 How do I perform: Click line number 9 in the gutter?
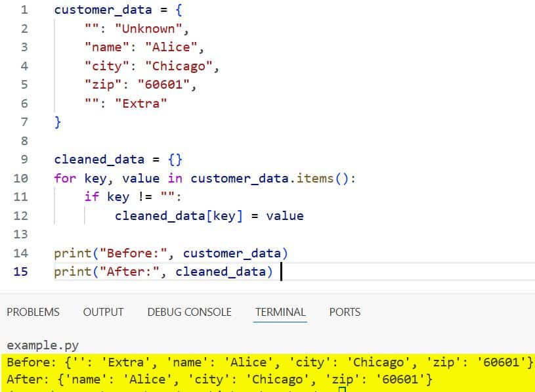(24, 160)
